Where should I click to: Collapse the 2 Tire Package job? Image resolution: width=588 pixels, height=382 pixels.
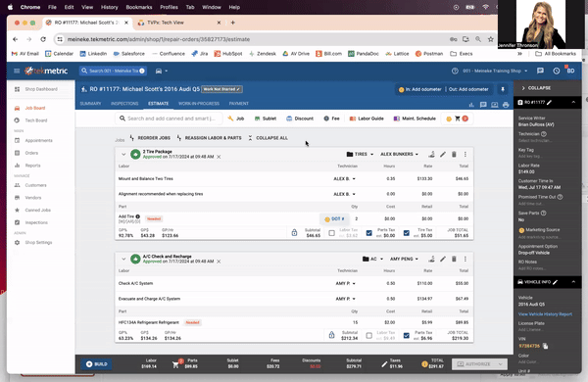123,154
